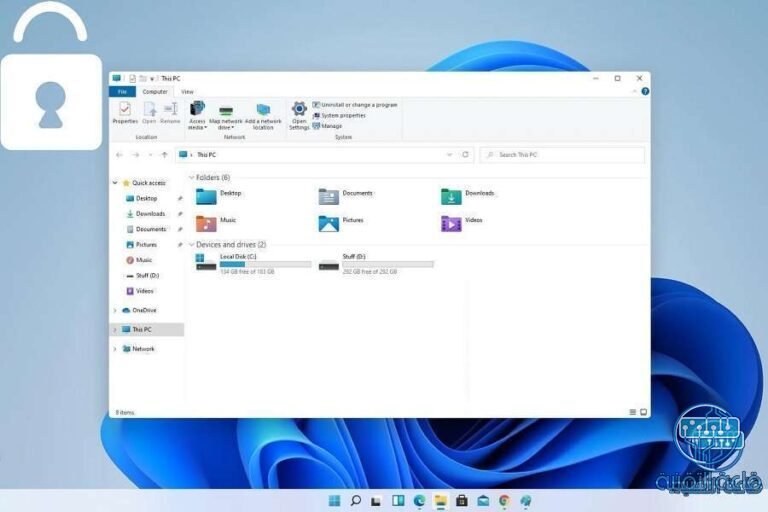Image resolution: width=768 pixels, height=512 pixels.
Task: Click Add a network location icon
Action: [263, 111]
